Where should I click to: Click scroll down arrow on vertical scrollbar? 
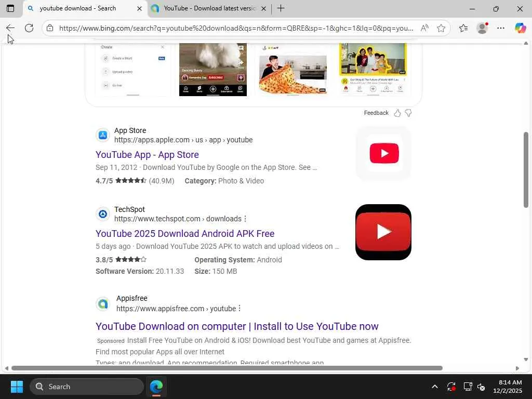pos(526,360)
